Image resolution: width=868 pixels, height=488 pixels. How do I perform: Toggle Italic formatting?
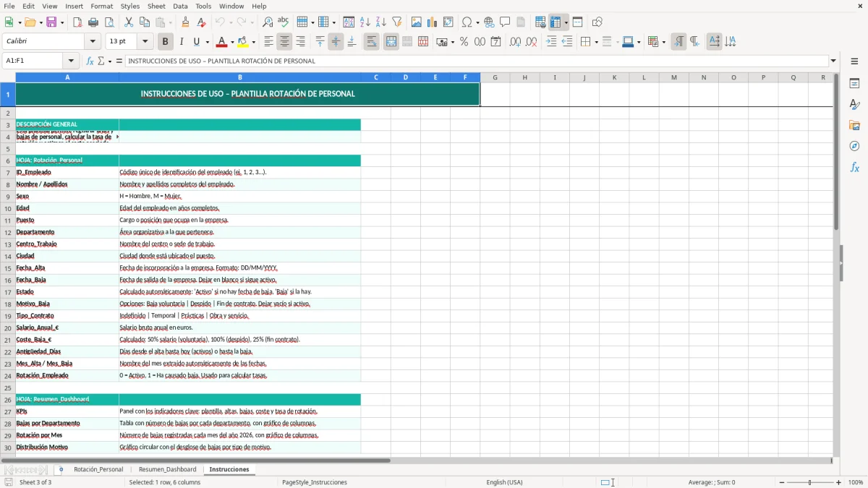tap(182, 42)
